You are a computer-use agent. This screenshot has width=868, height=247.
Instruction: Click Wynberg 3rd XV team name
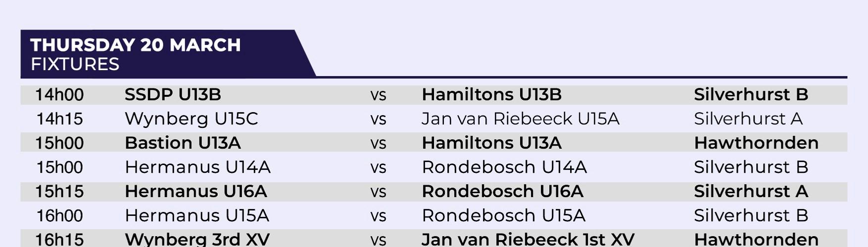197,239
